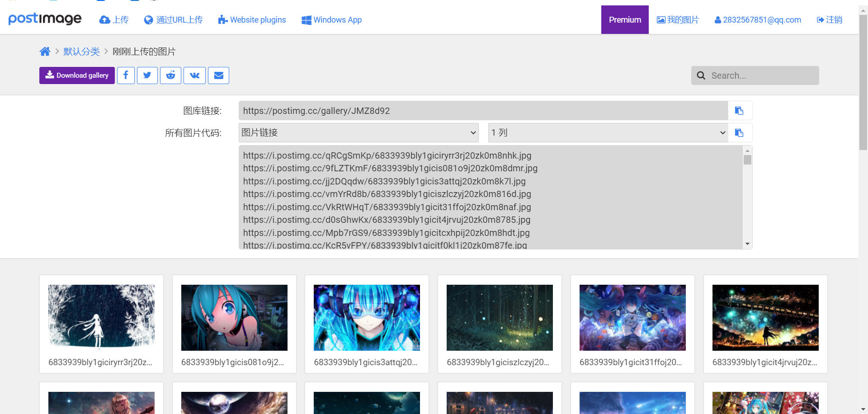Click the Download gallery button
This screenshot has height=414, width=868.
coord(77,75)
